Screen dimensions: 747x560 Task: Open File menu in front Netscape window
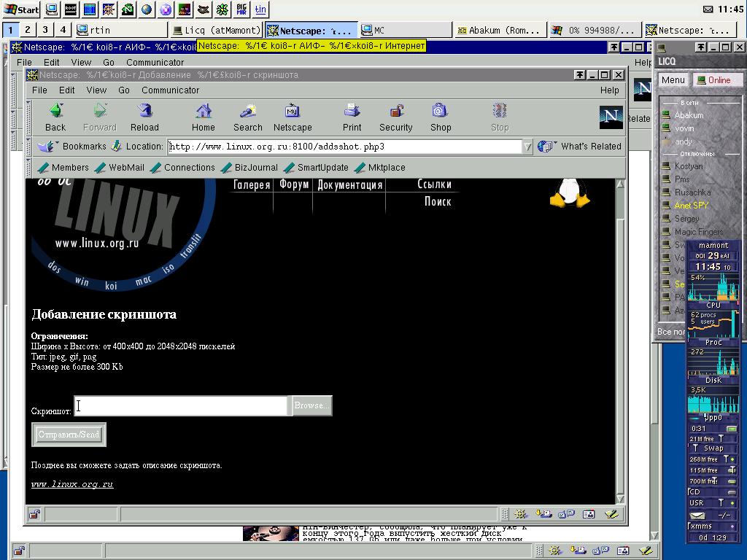(x=39, y=90)
